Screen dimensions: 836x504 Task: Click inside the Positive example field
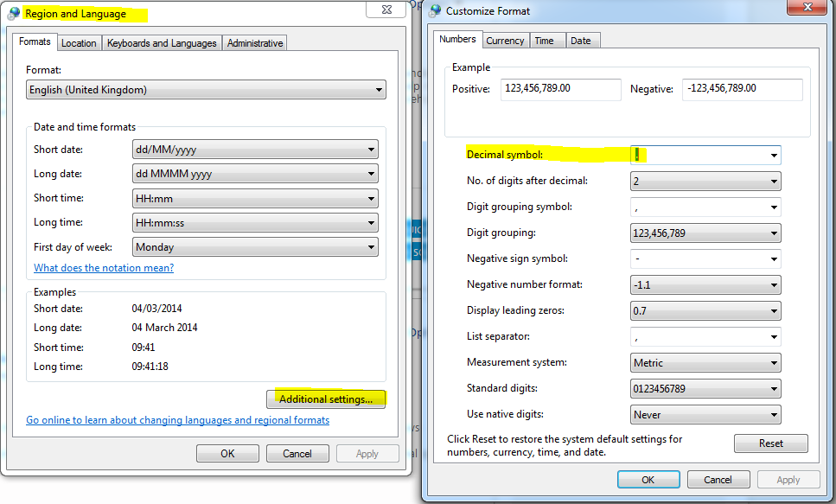tap(560, 89)
